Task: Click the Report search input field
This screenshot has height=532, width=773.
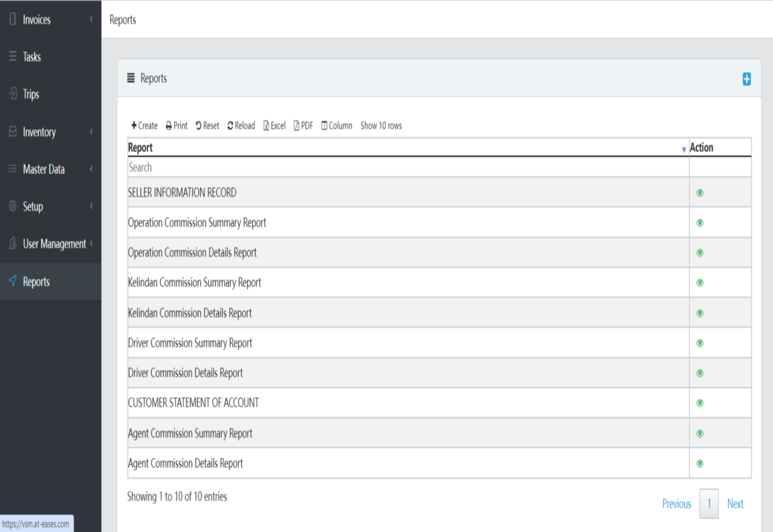Action: (407, 168)
